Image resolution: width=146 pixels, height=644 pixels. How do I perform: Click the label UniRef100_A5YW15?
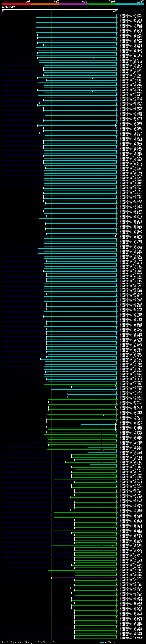tap(131, 638)
